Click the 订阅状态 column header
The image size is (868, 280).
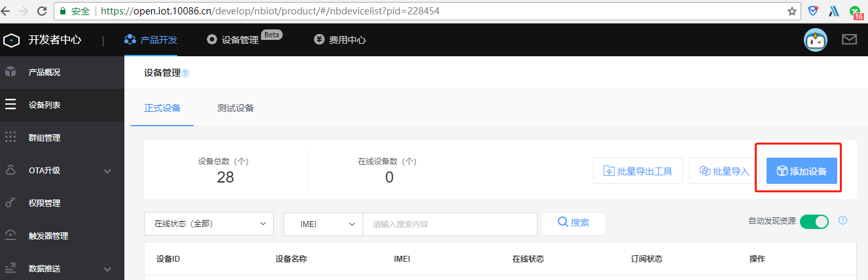[x=646, y=258]
